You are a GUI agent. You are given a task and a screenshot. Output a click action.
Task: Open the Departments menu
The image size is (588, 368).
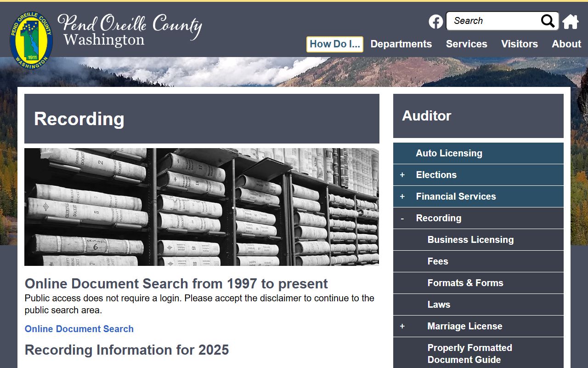tap(401, 44)
